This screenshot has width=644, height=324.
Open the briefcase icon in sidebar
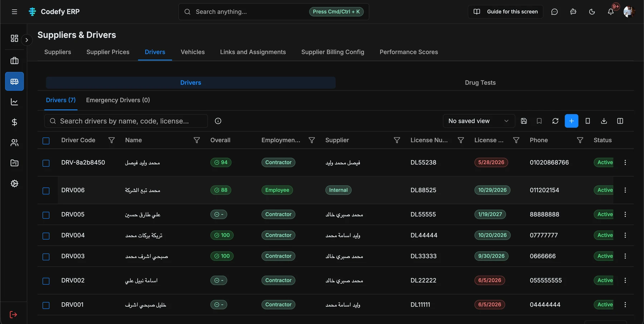pyautogui.click(x=14, y=61)
